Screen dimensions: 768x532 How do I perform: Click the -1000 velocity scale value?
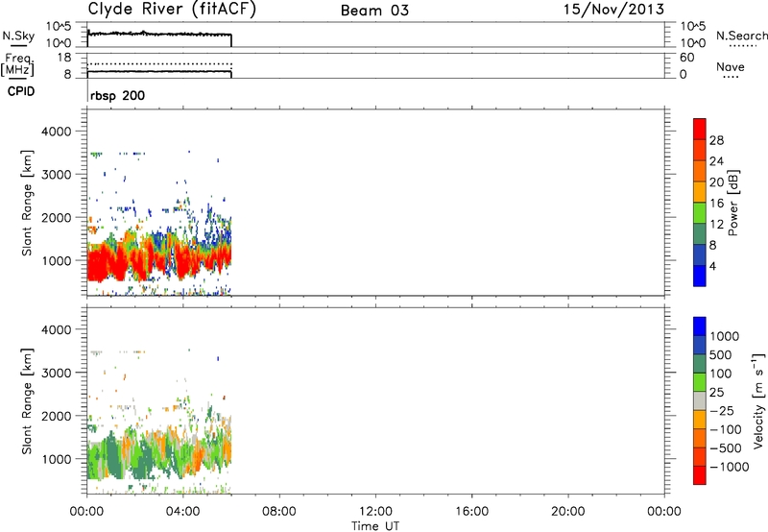(729, 467)
